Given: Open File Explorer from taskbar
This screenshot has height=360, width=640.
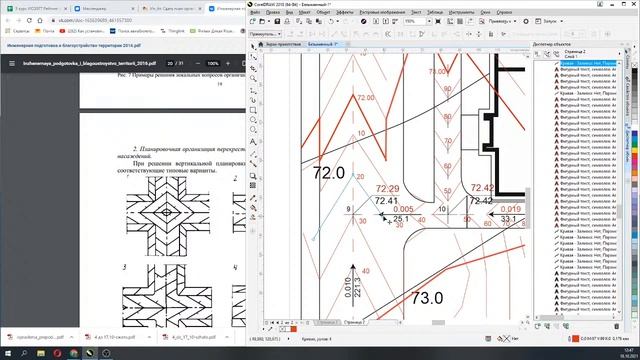Looking at the screenshot, I should [x=41, y=353].
